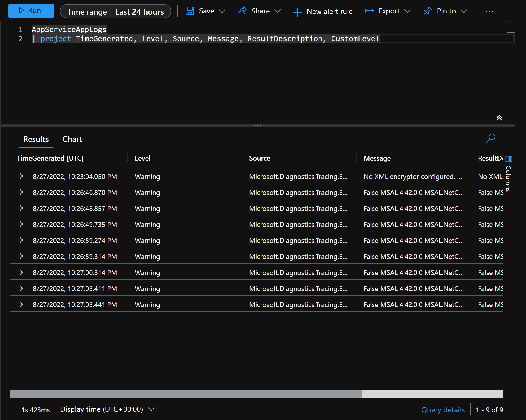Sort by Source column header
526x420 pixels.
[x=259, y=158]
